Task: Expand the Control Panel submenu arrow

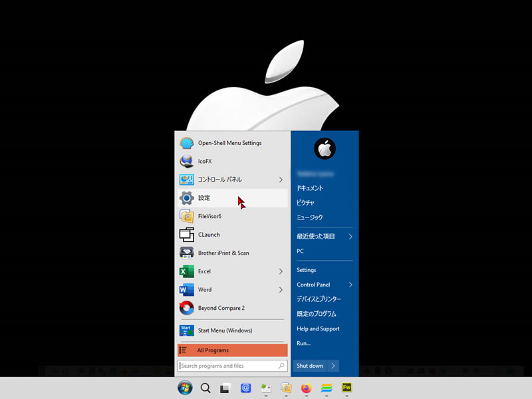Action: (x=350, y=285)
